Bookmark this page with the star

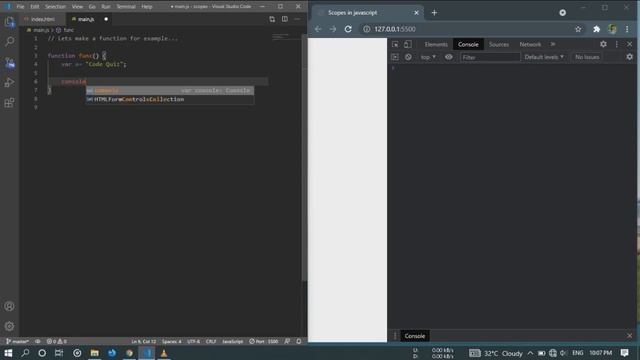click(x=578, y=29)
